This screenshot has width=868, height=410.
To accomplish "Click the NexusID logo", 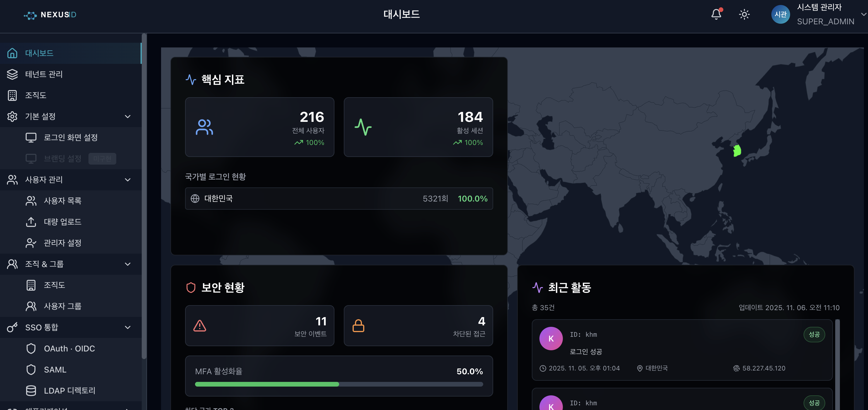I will click(x=50, y=15).
